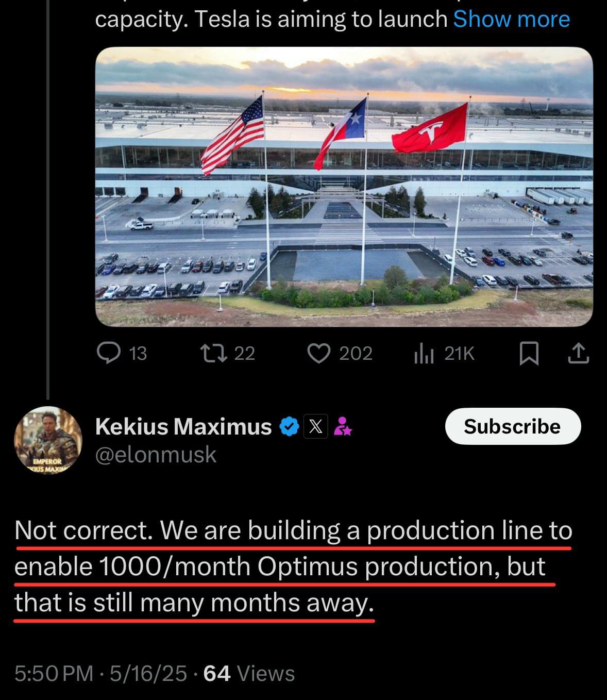Select the X affiliation badge next to name
The width and height of the screenshot is (607, 700).
tap(316, 426)
